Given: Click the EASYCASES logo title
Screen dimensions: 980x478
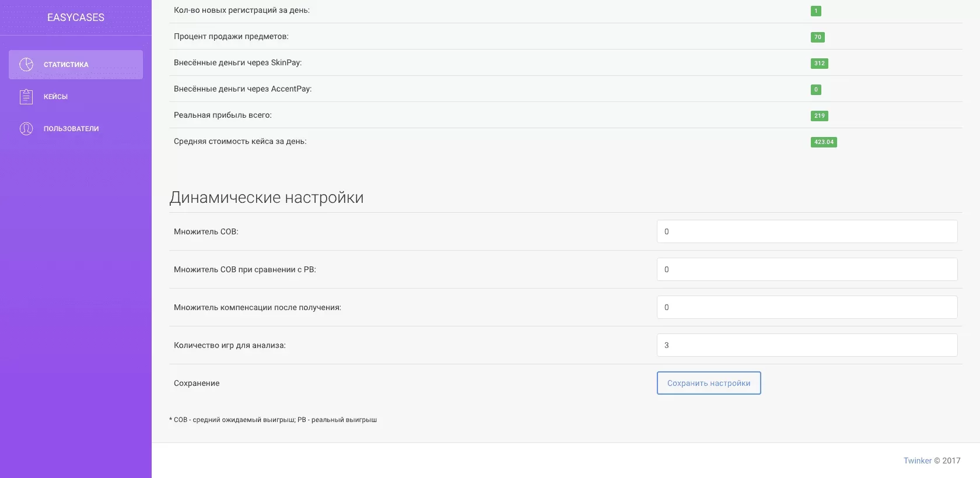Looking at the screenshot, I should (x=76, y=17).
